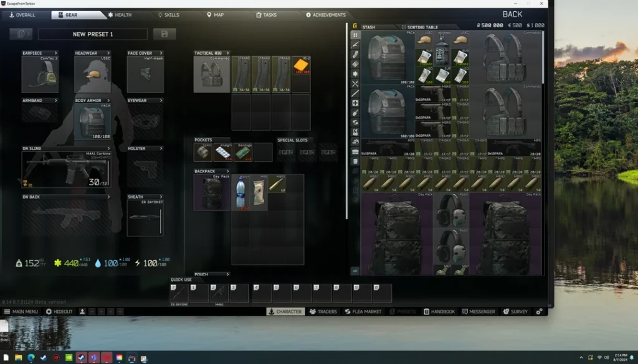Switch to the Health tab
This screenshot has height=364, width=638.
pos(120,15)
